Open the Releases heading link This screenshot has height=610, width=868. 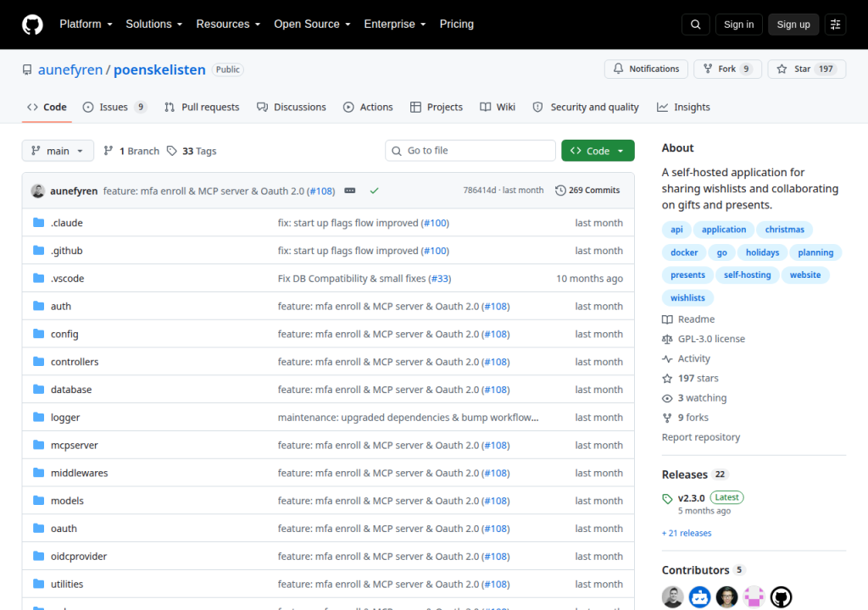click(685, 475)
